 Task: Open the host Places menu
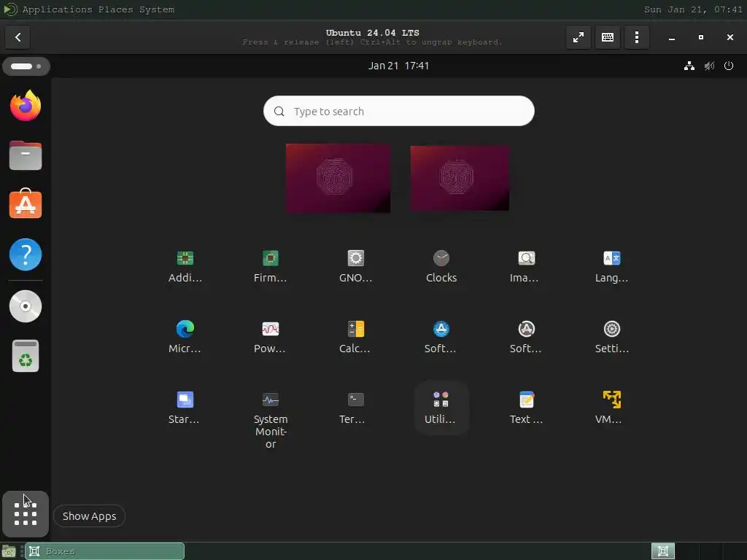click(x=116, y=9)
